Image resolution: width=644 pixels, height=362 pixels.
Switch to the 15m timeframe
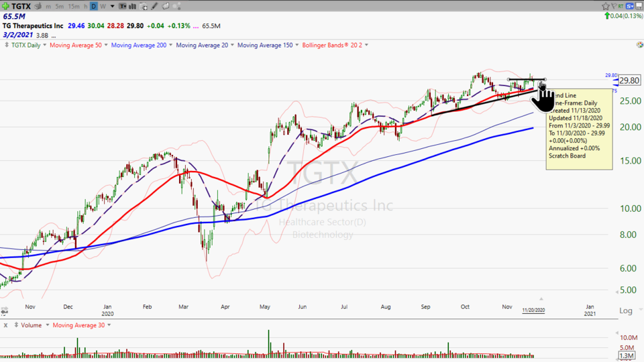pyautogui.click(x=74, y=6)
